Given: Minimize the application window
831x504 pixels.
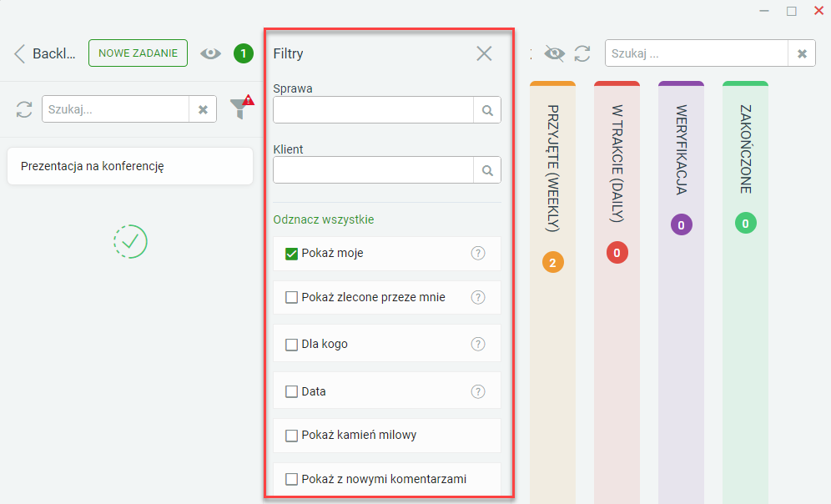Looking at the screenshot, I should point(763,11).
